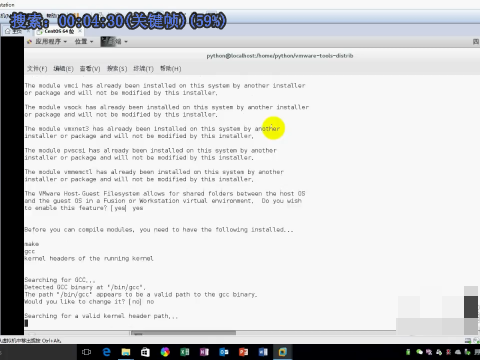
Task: Open Outlook from the taskbar
Action: click(x=224, y=352)
